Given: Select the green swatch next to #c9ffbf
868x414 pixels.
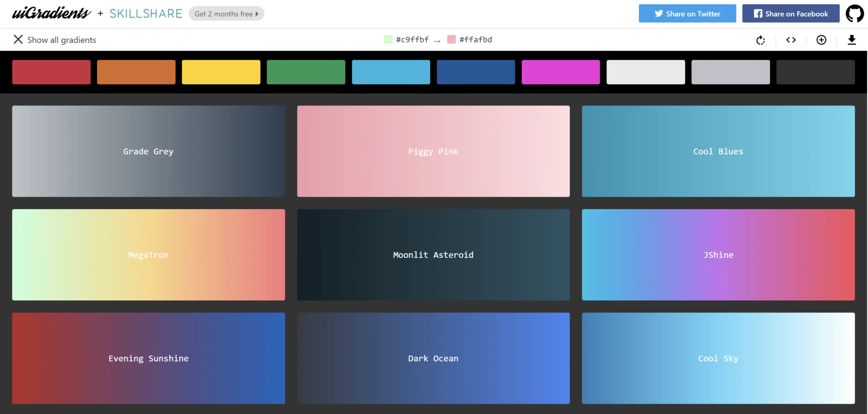Looking at the screenshot, I should pos(388,39).
